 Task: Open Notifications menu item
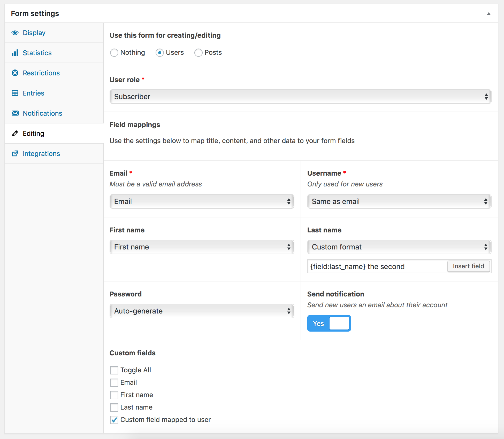(x=42, y=113)
